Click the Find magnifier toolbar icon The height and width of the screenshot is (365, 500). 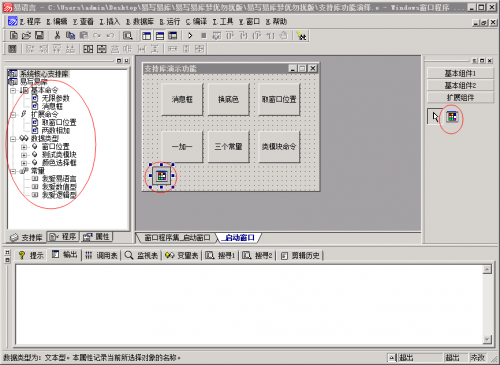pos(127,35)
